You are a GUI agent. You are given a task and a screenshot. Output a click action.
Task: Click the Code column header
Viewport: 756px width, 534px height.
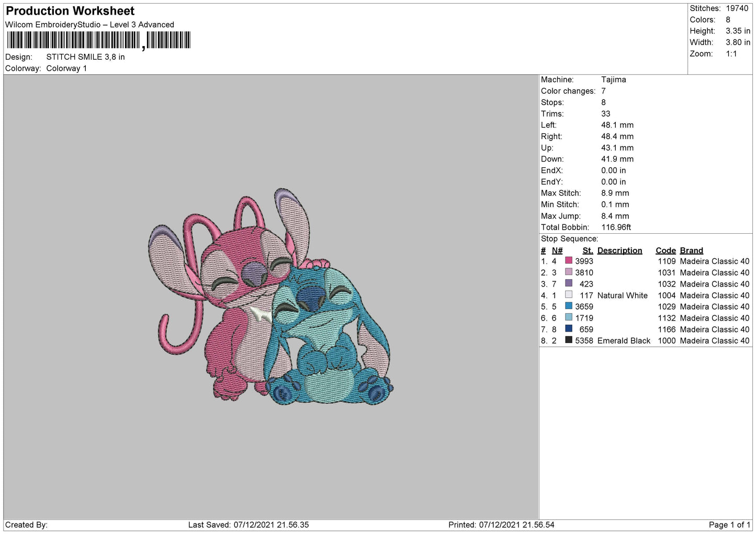click(665, 251)
